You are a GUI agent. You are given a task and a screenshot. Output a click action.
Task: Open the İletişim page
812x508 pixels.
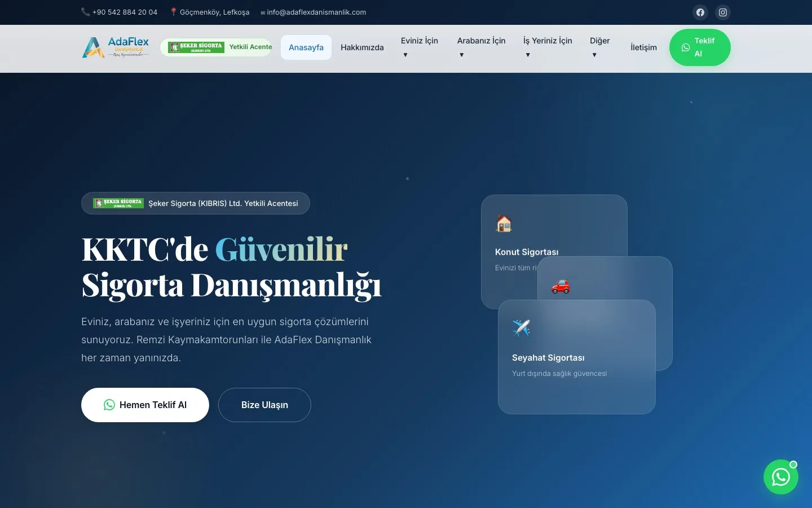643,47
